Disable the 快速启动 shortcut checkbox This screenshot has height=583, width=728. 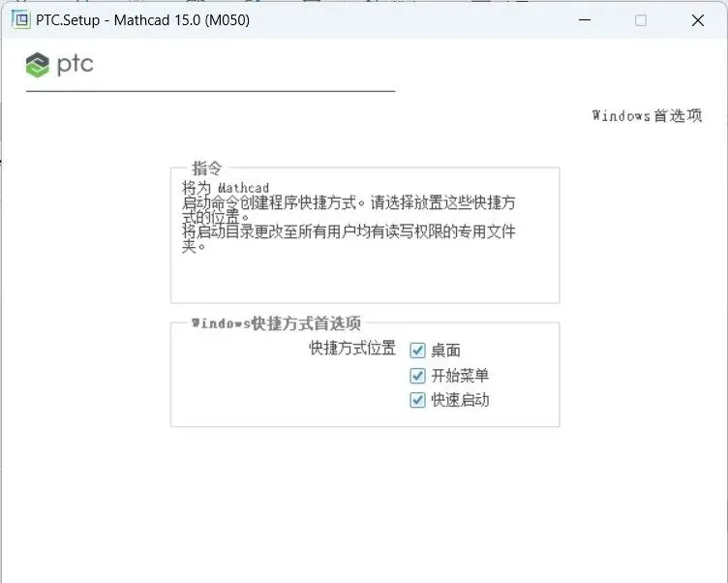point(417,400)
